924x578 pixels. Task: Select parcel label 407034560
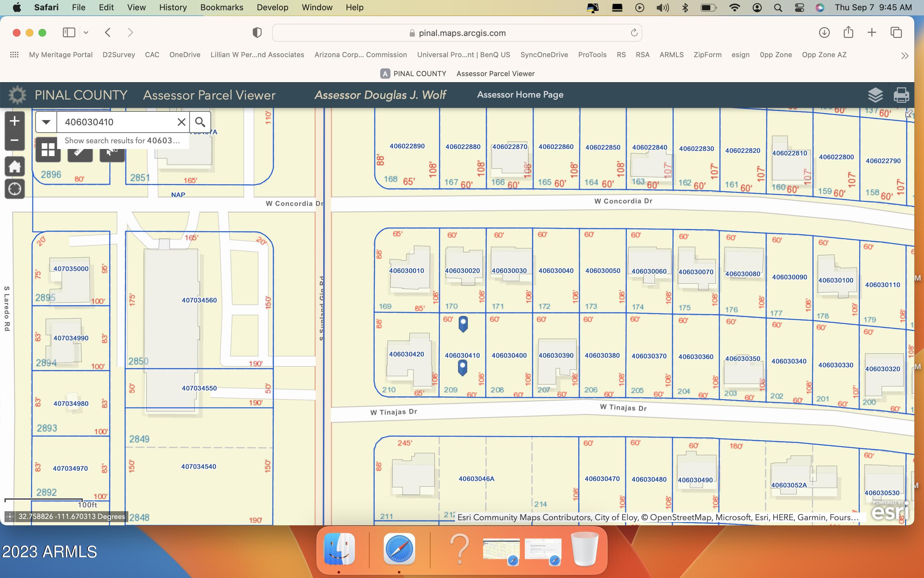[199, 300]
